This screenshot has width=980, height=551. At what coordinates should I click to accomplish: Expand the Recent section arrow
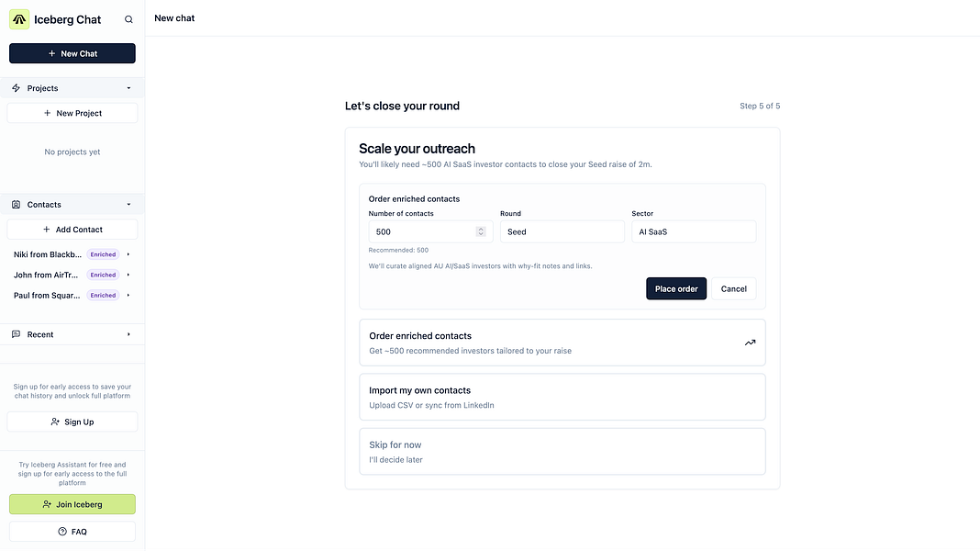point(128,334)
